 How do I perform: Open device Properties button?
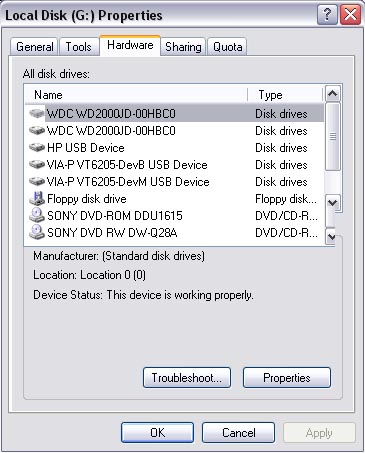pyautogui.click(x=287, y=378)
